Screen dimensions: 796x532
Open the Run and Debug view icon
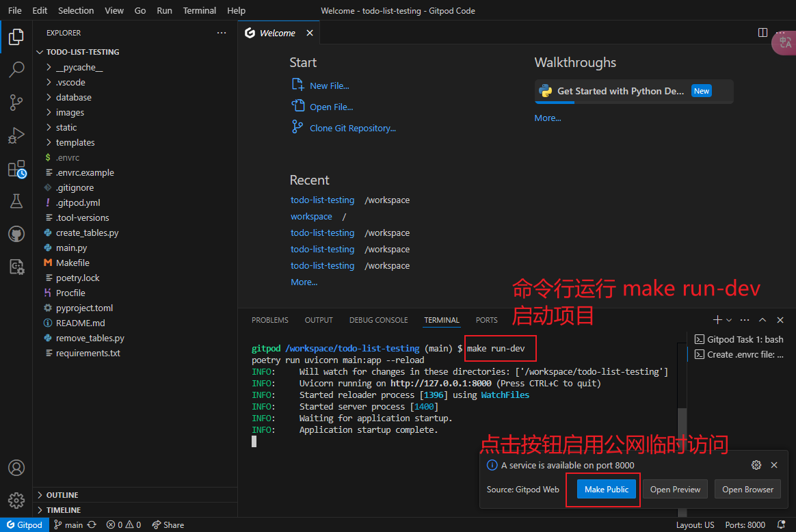16,135
